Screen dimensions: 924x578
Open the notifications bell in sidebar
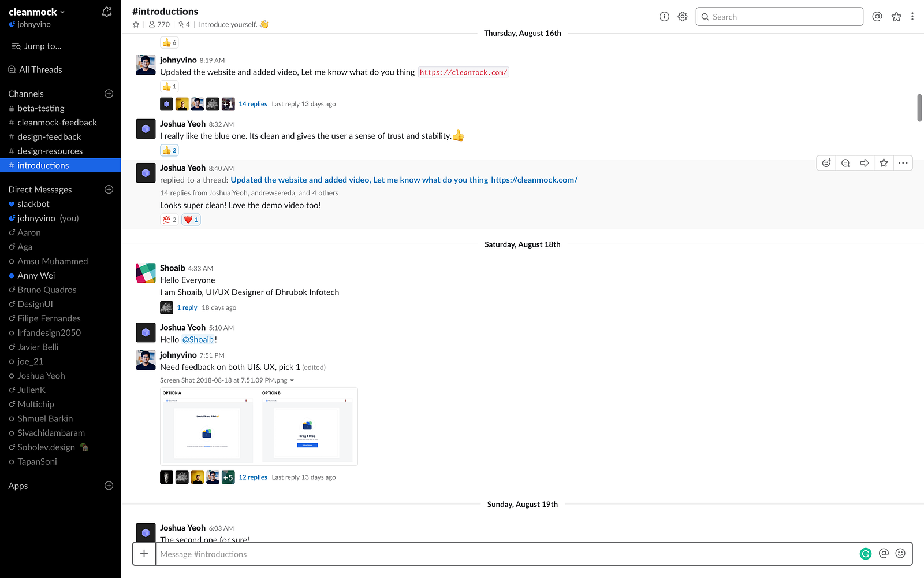point(107,12)
